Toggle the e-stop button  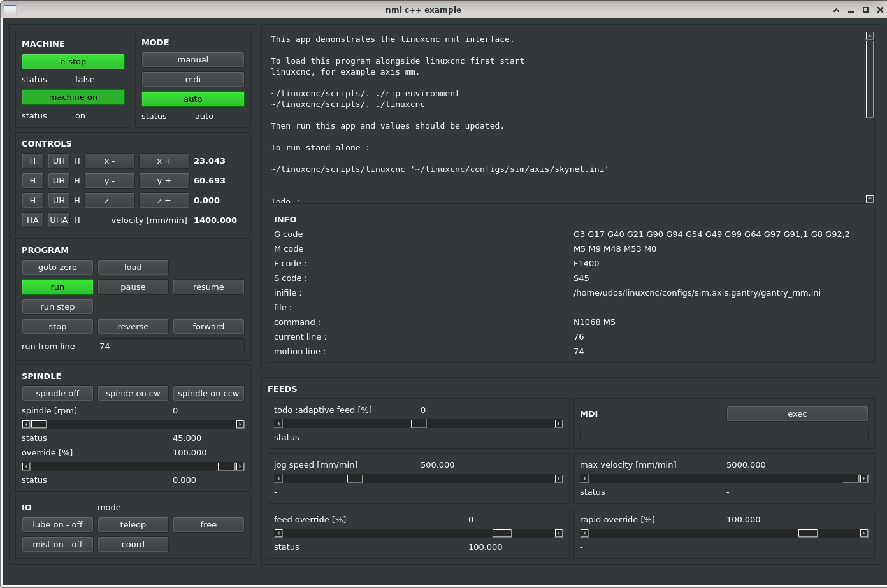click(73, 61)
